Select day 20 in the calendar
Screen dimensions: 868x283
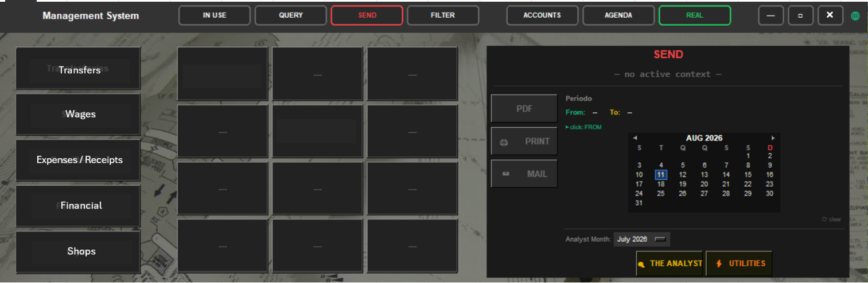pyautogui.click(x=704, y=184)
